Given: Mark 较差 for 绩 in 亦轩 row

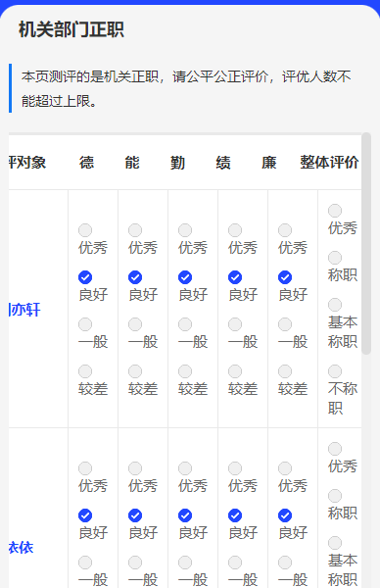Looking at the screenshot, I should point(235,371).
